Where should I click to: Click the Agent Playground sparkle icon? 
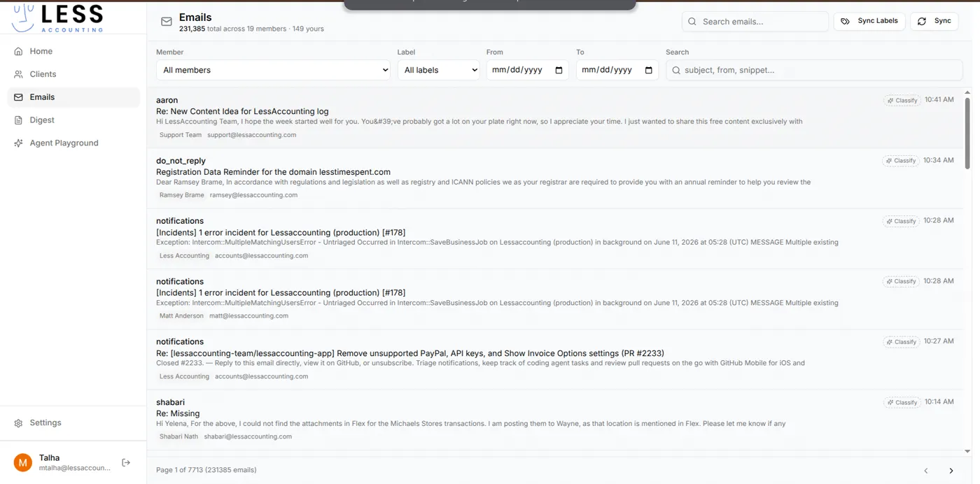[x=18, y=143]
